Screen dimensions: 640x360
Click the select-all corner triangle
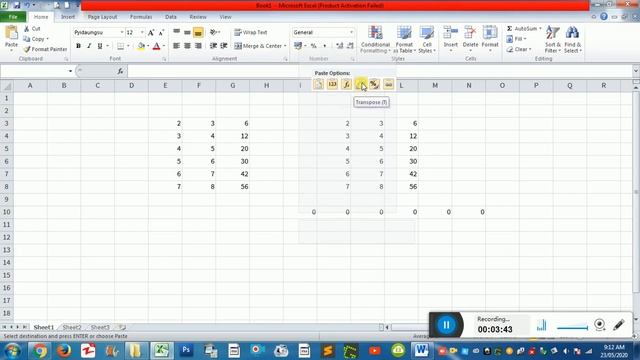pyautogui.click(x=7, y=86)
